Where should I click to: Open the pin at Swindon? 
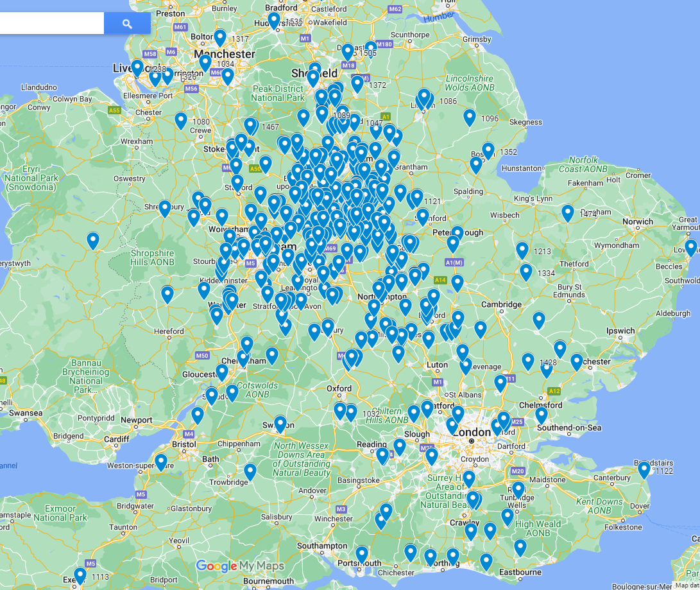point(280,424)
